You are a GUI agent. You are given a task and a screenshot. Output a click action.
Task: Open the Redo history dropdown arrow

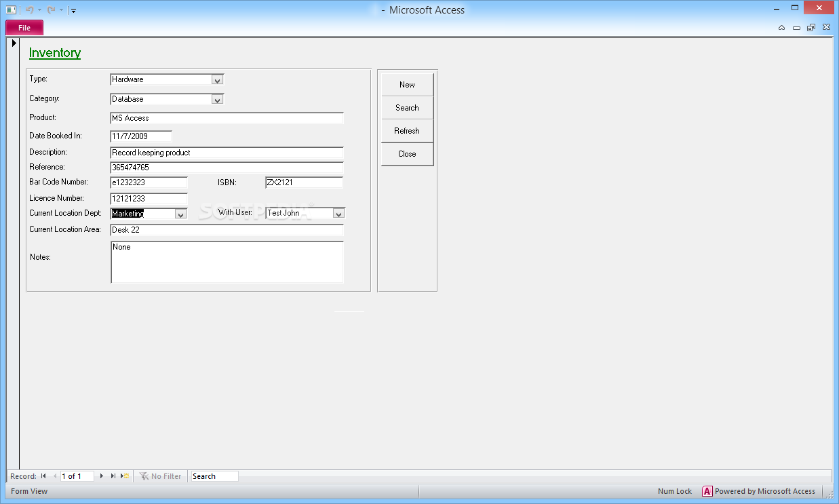[61, 10]
